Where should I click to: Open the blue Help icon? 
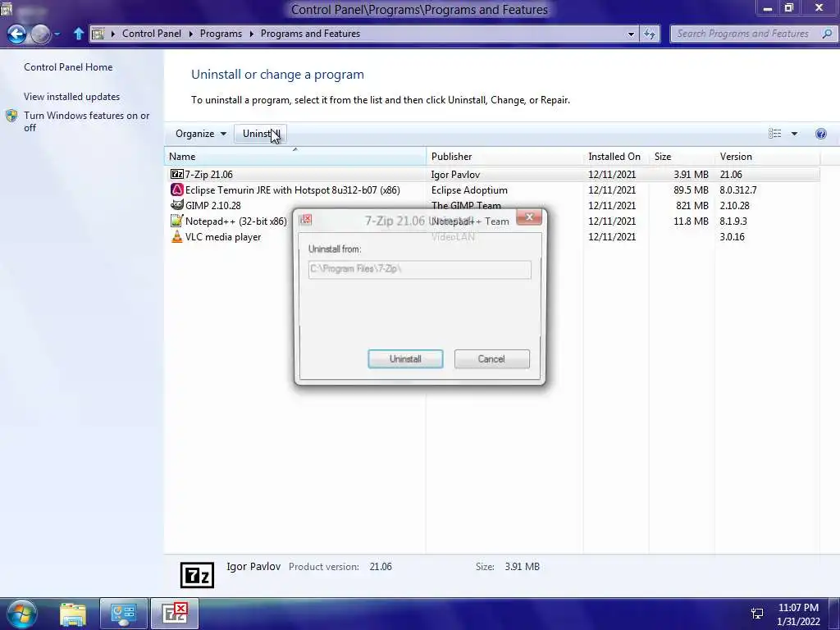[820, 134]
